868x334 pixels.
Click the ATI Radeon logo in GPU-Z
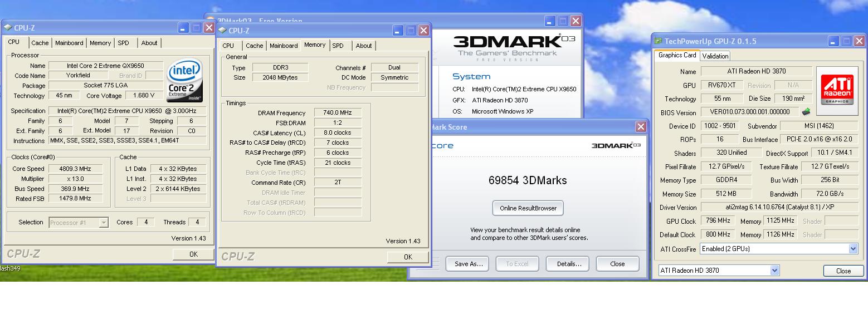pyautogui.click(x=837, y=91)
